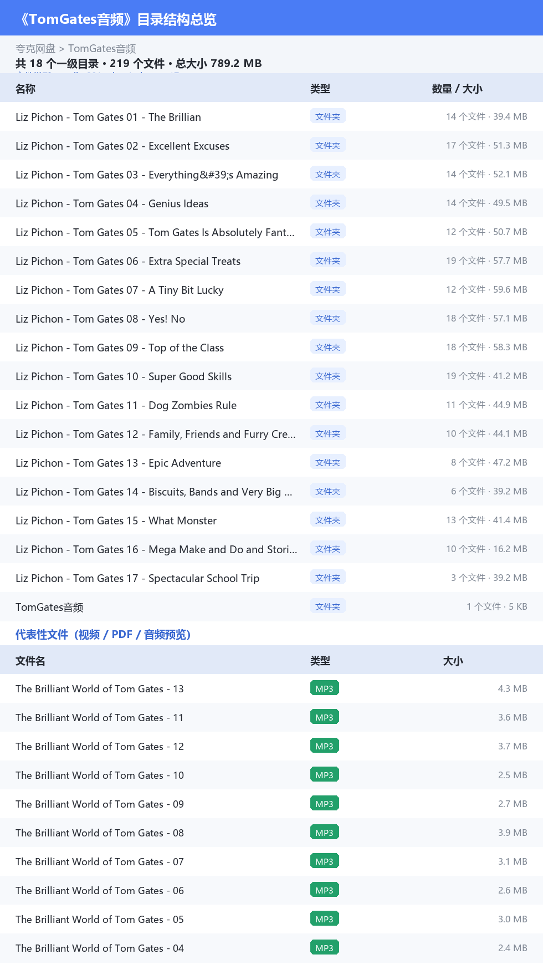The image size is (543, 980).
Task: Select The Brilliant World of Tom Gates - 05
Action: click(x=271, y=920)
